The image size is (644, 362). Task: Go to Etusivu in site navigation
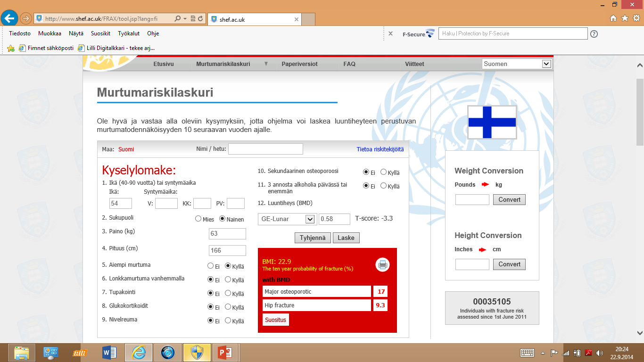[x=164, y=64]
